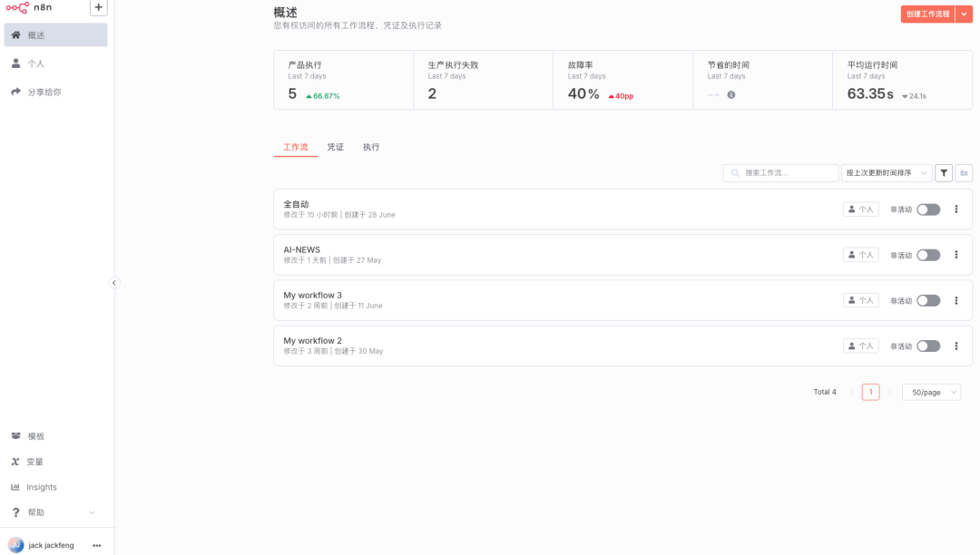Screen dimensions: 980x555
Task: Click the jack jackfeng user avatar
Action: [x=15, y=545]
